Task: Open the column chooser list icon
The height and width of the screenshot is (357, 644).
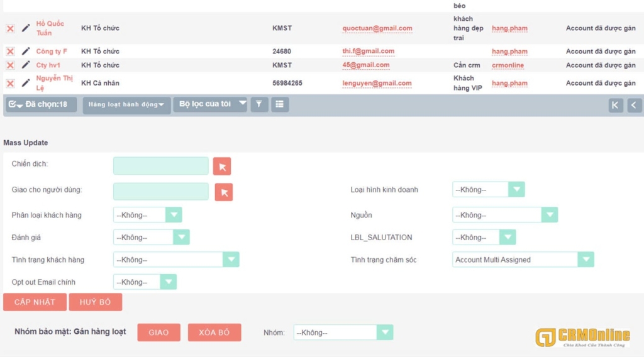Action: click(280, 104)
